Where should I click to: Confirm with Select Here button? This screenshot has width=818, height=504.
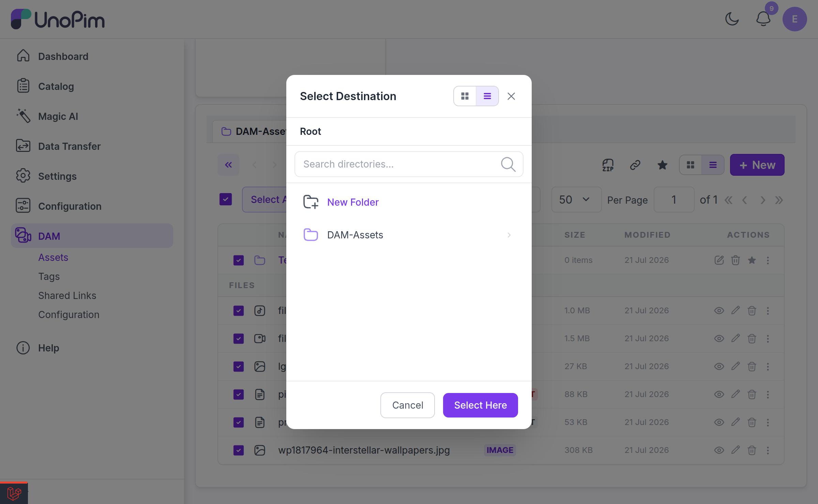(x=481, y=405)
